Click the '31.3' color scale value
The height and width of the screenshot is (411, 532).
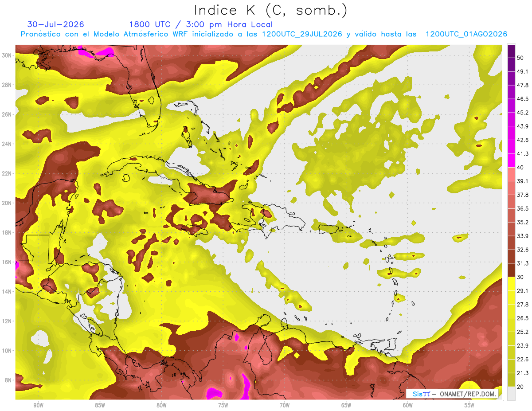523,263
